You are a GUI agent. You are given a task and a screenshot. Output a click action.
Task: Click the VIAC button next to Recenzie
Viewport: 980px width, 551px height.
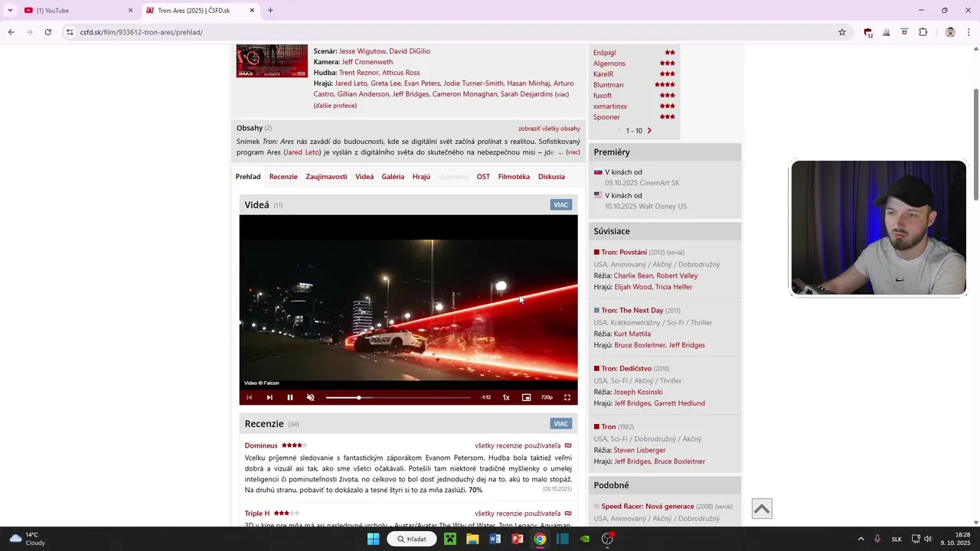pyautogui.click(x=561, y=424)
